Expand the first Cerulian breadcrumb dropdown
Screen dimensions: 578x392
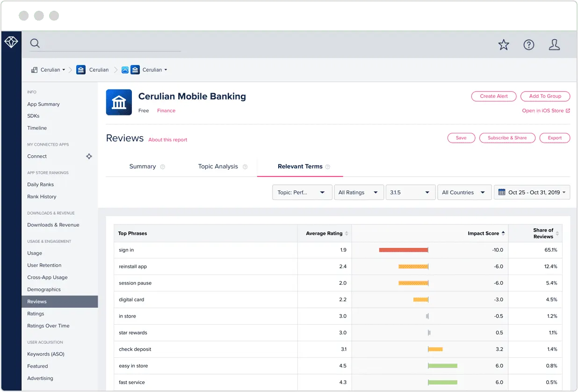coord(64,70)
